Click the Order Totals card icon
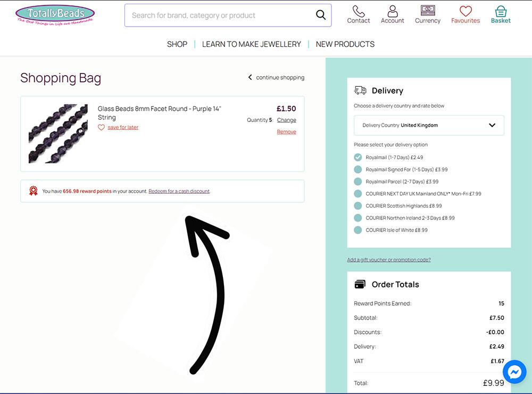This screenshot has height=394, width=532. coord(360,284)
